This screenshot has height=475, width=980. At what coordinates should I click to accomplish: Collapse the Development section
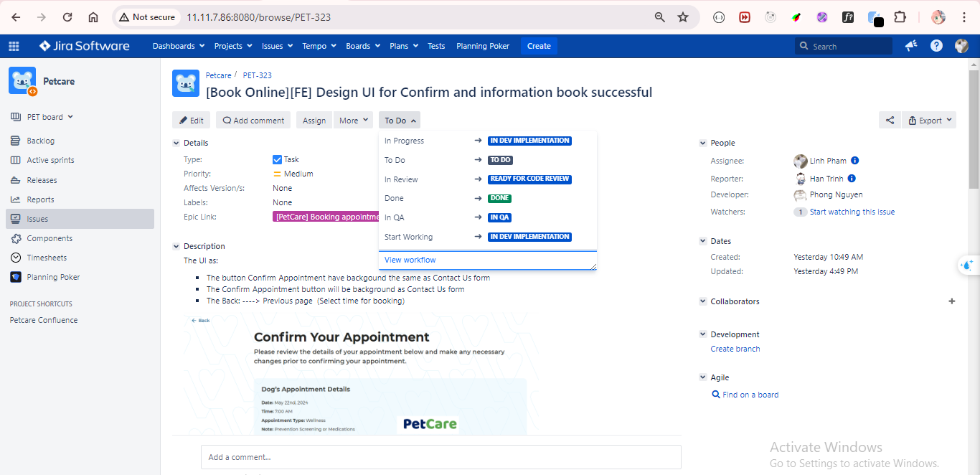[703, 334]
